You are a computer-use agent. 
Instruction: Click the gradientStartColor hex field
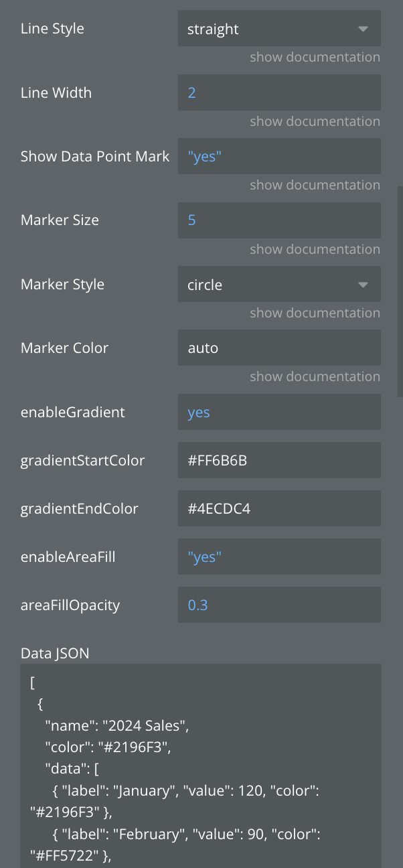point(278,460)
